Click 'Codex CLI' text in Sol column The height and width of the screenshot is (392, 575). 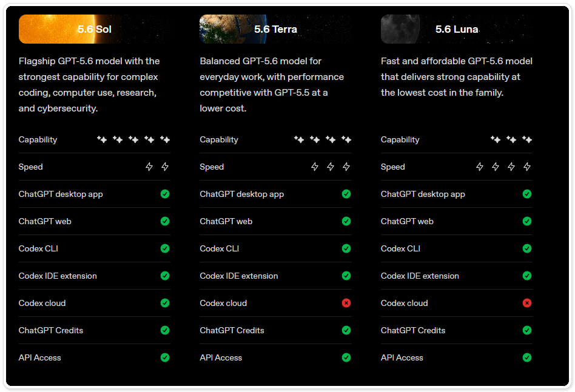point(38,248)
